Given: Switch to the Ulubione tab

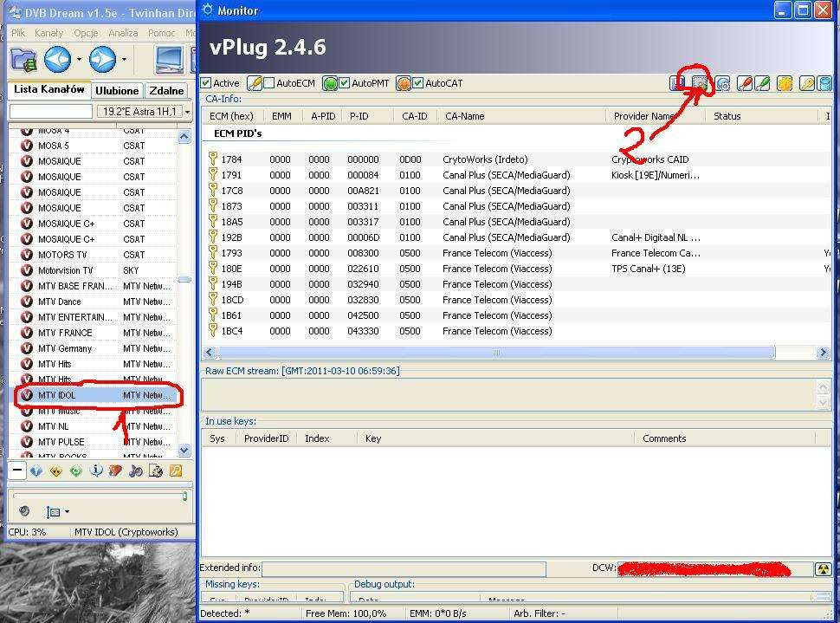Looking at the screenshot, I should coord(117,91).
